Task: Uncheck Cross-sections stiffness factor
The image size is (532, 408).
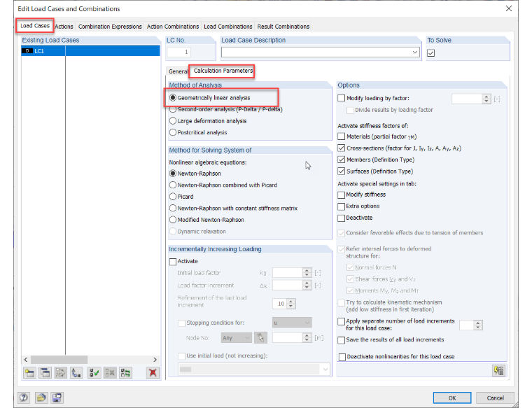Action: (x=342, y=148)
